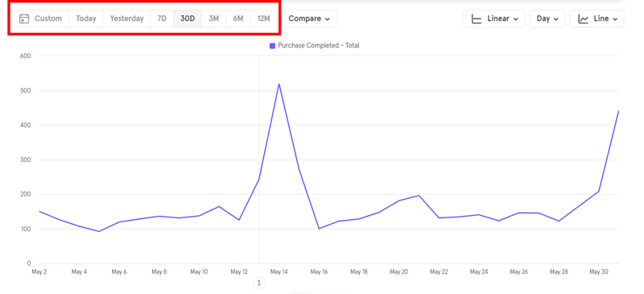This screenshot has height=294, width=644.
Task: Switch to the 3M range
Action: [x=213, y=19]
